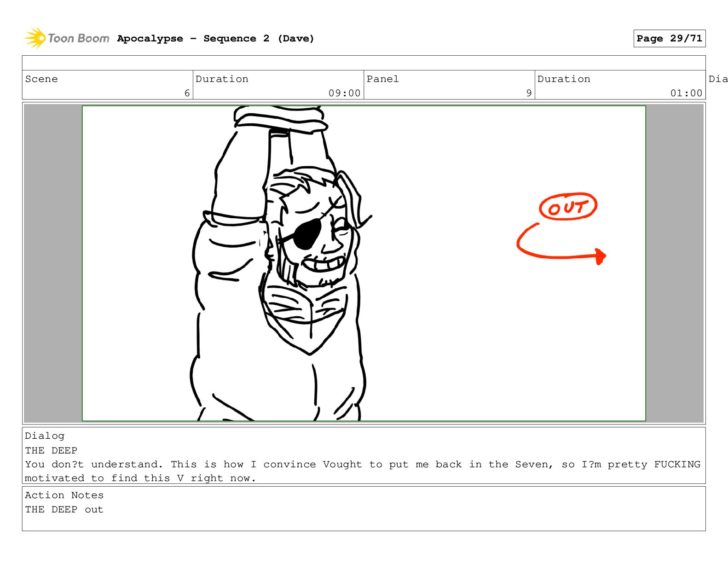Click the storyboard panel drawing of The Deep
Screen dimensions: 728x564
pyautogui.click(x=364, y=263)
